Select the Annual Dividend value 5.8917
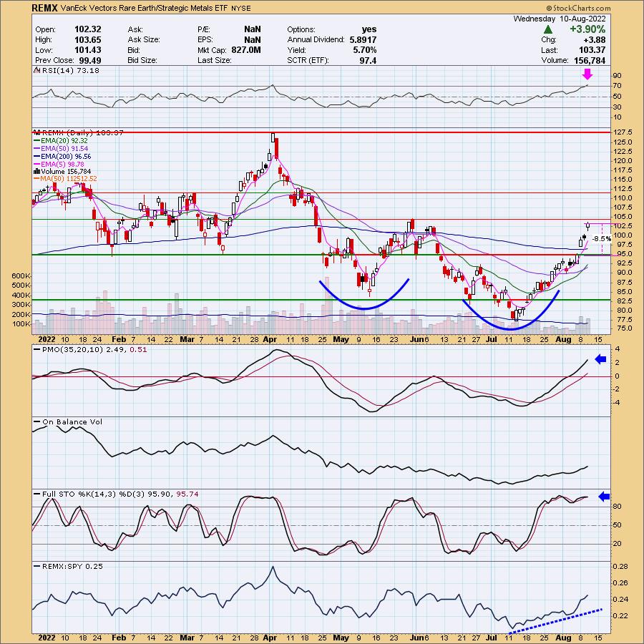The image size is (644, 644). pos(363,40)
